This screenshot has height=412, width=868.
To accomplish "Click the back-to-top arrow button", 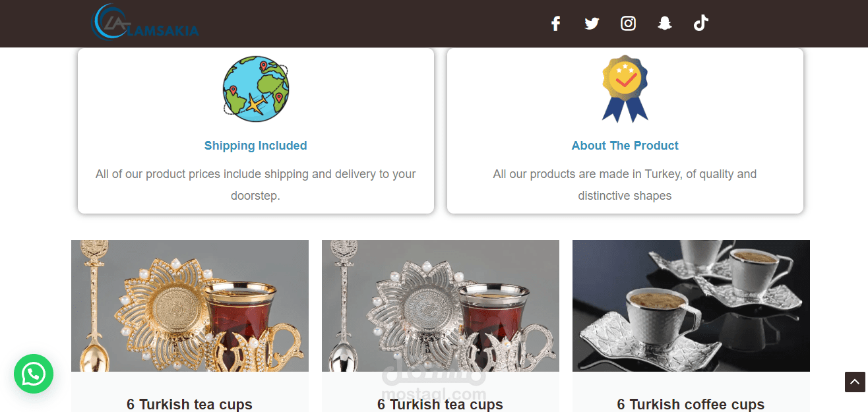I will click(855, 382).
